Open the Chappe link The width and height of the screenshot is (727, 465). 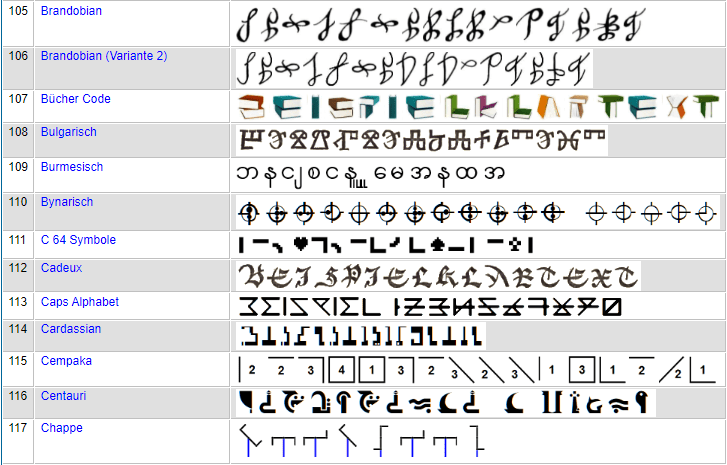point(61,428)
